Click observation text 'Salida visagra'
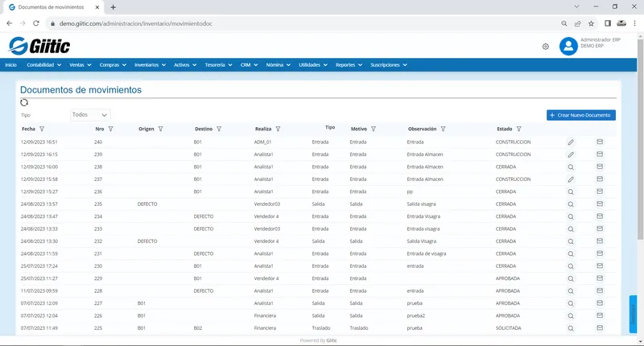Viewport: 644px width, 346px height. [421, 204]
